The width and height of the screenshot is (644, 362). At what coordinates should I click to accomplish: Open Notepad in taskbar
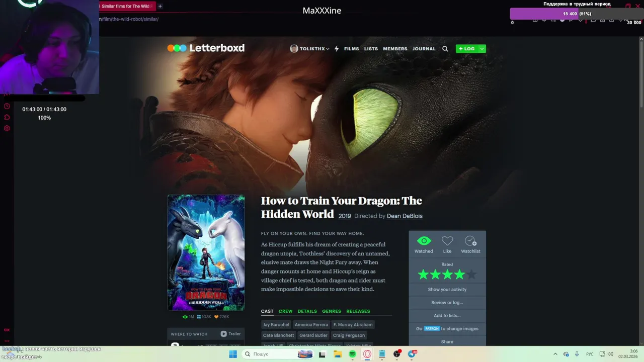point(382,354)
